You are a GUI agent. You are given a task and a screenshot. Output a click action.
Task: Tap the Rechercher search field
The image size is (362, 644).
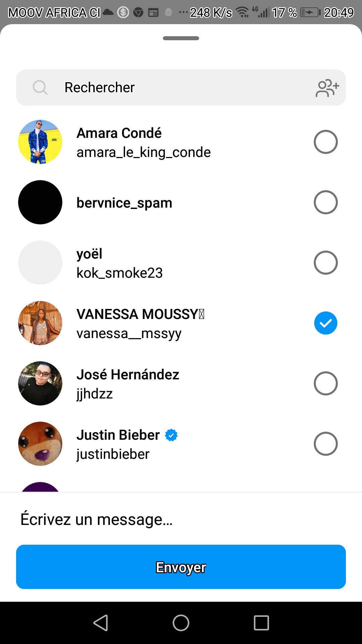(181, 88)
